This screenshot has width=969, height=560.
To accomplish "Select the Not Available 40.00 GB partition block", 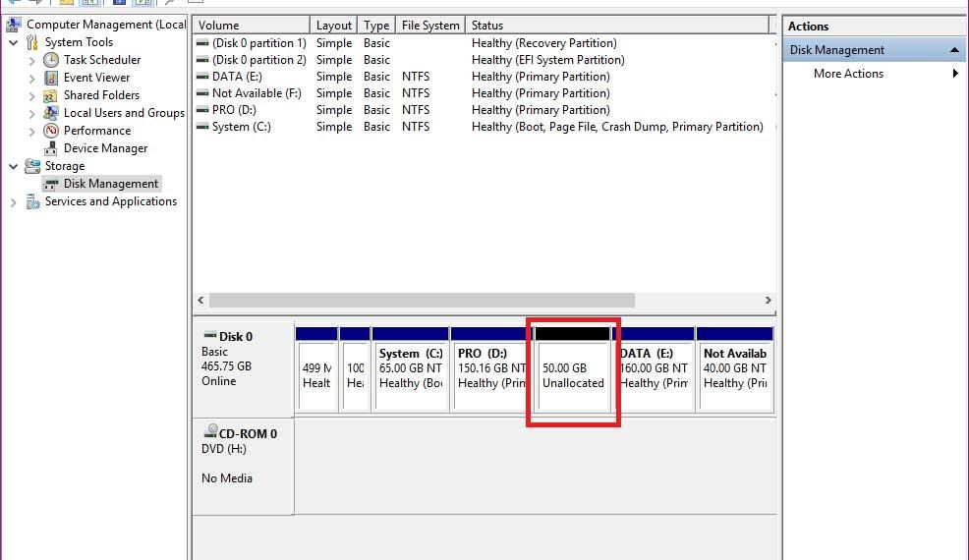I will 734,369.
